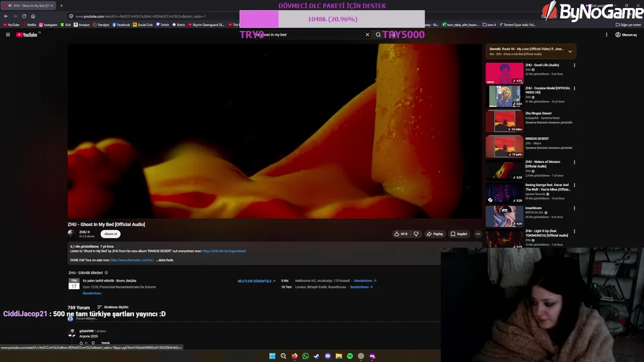Viewport: 644px width, 362px height.
Task: Open options menu for Waters of Monaco
Action: click(x=574, y=162)
